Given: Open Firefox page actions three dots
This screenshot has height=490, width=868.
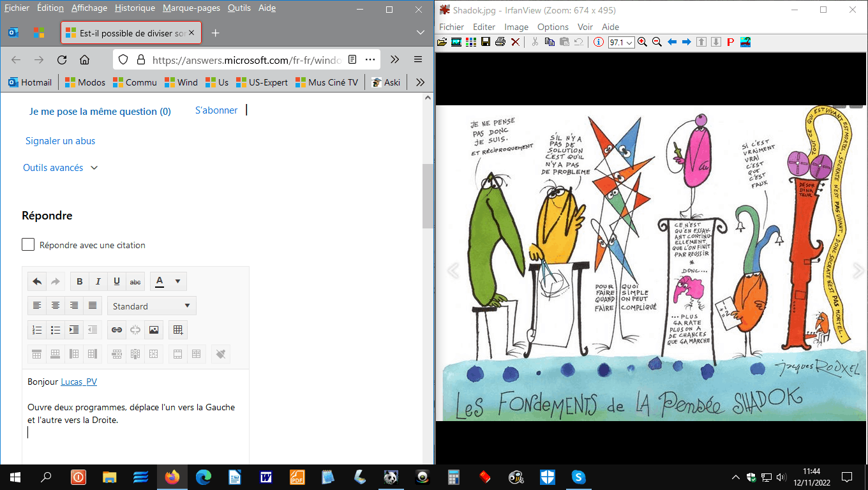Looking at the screenshot, I should 370,60.
